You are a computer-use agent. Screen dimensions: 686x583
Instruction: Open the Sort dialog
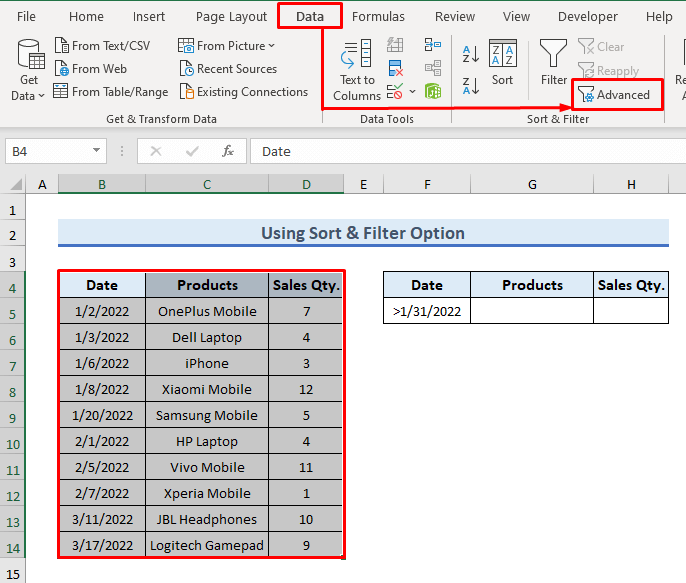point(502,64)
